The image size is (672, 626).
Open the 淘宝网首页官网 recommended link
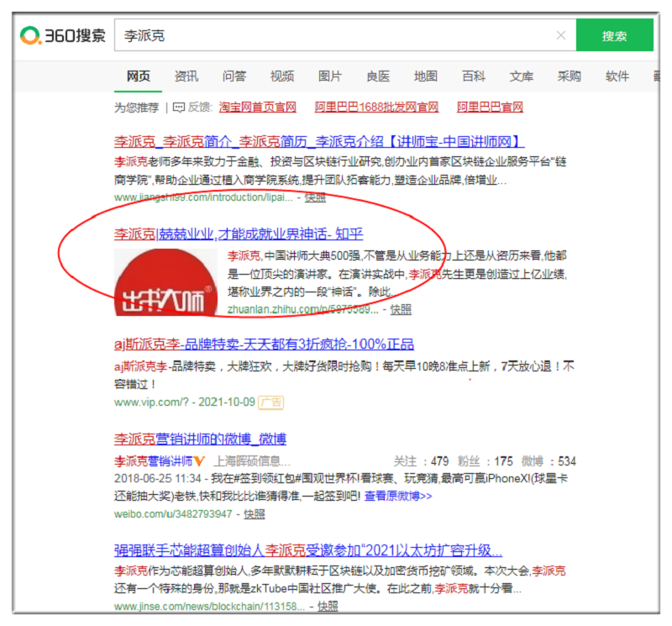point(258,108)
